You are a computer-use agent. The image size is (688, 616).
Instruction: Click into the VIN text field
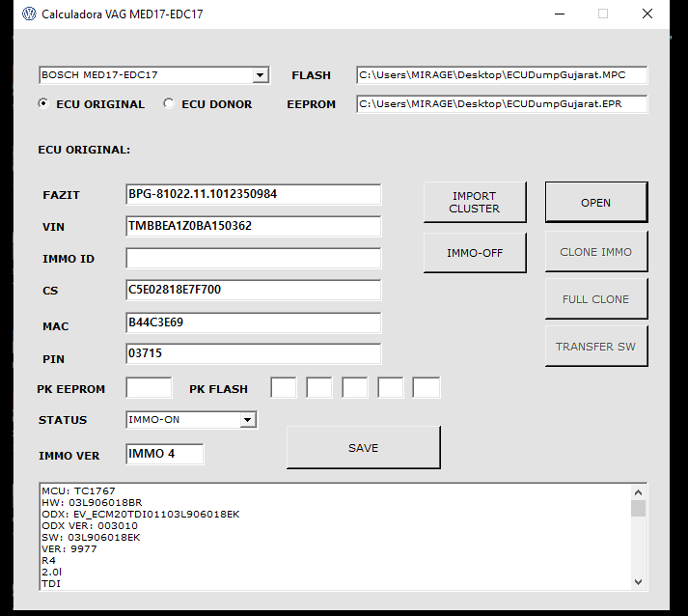coord(253,227)
